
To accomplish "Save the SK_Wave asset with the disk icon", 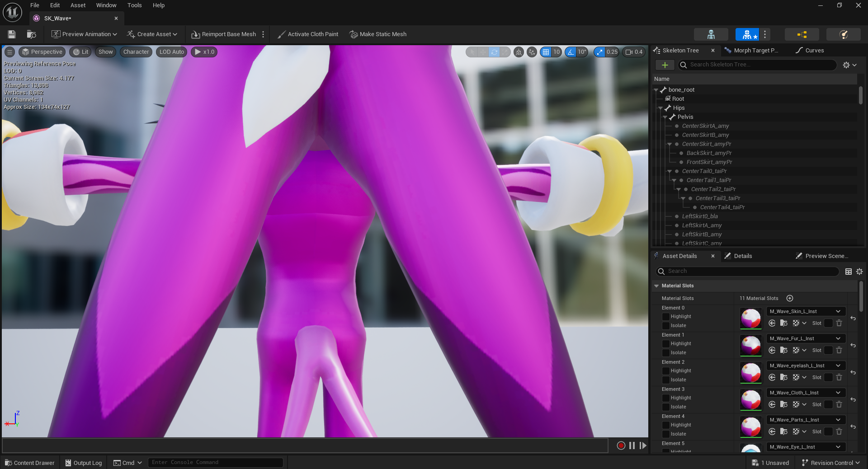I will coord(12,34).
